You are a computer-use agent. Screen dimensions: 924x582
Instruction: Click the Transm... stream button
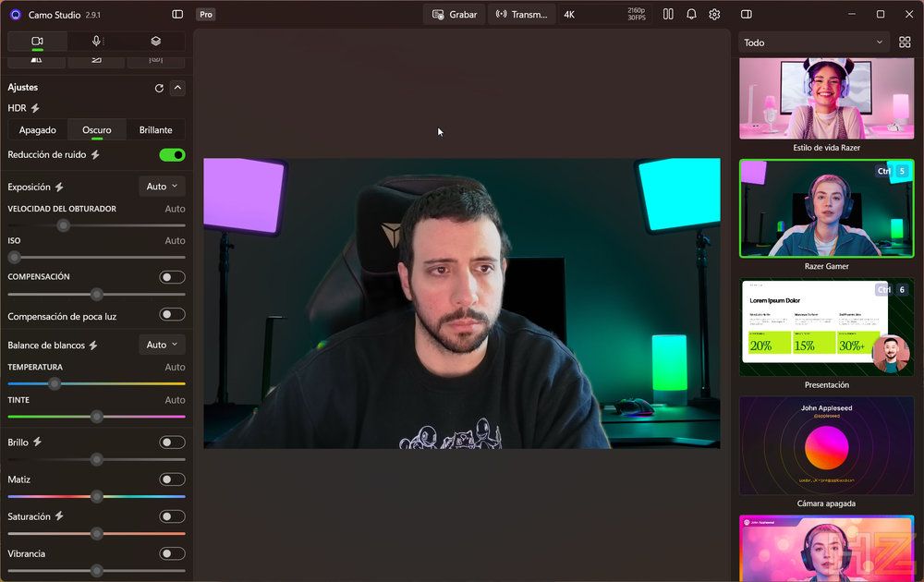(521, 15)
